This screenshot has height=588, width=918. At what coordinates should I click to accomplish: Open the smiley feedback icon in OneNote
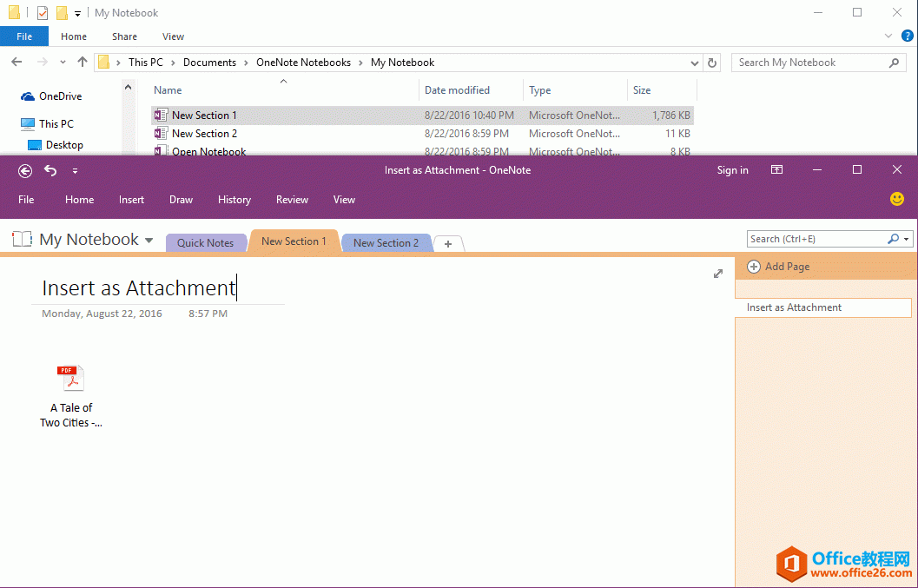click(896, 199)
